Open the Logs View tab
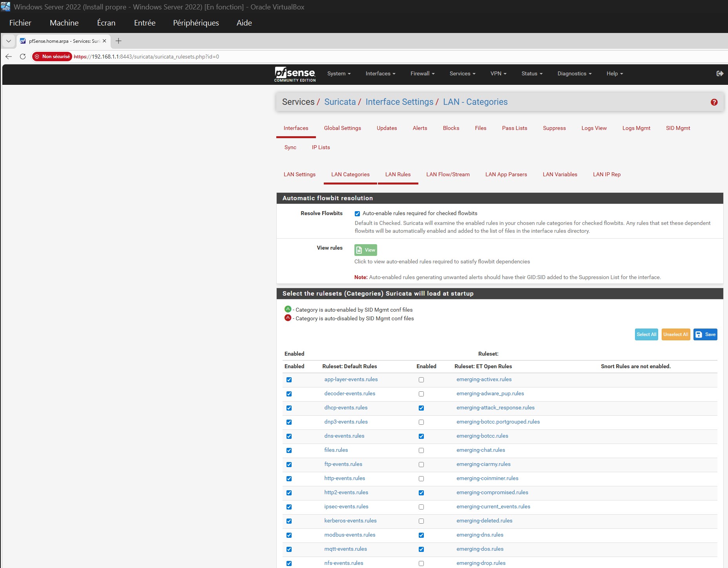The width and height of the screenshot is (728, 568). (x=594, y=128)
